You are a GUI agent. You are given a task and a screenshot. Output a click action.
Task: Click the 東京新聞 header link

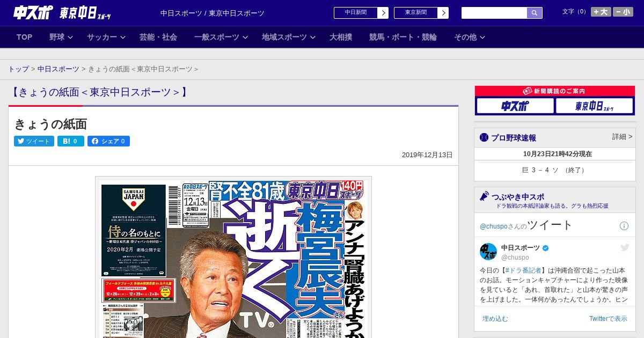[x=416, y=13]
